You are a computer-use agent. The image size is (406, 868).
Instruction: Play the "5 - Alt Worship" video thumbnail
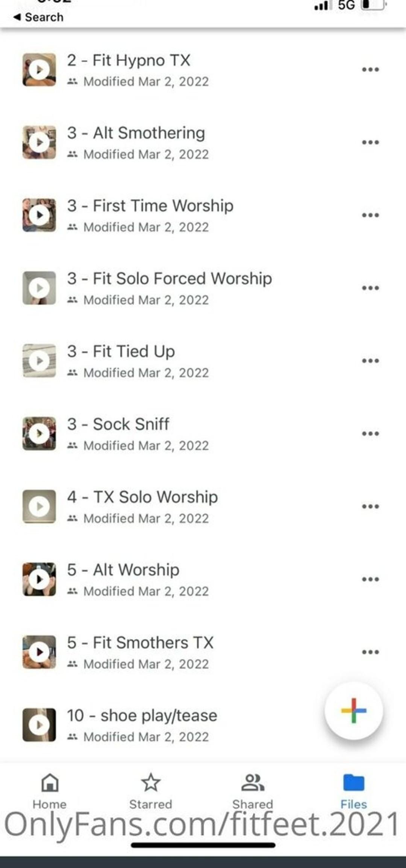point(39,579)
